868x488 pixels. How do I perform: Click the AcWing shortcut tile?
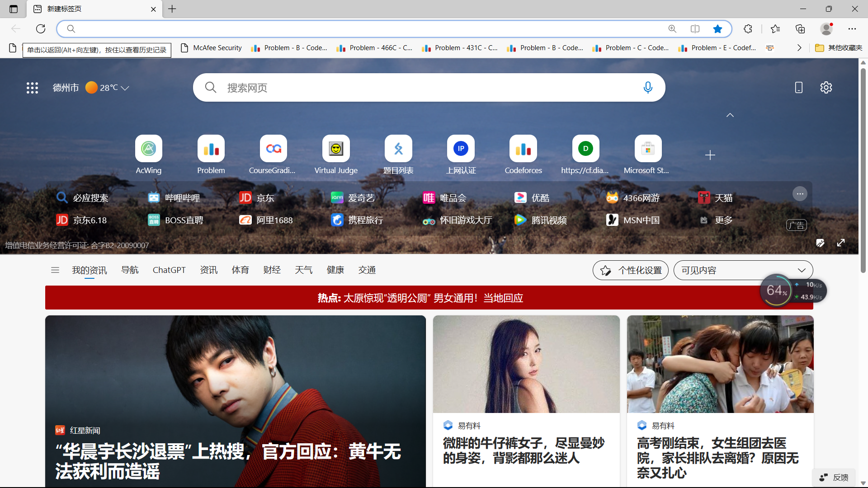[148, 149]
